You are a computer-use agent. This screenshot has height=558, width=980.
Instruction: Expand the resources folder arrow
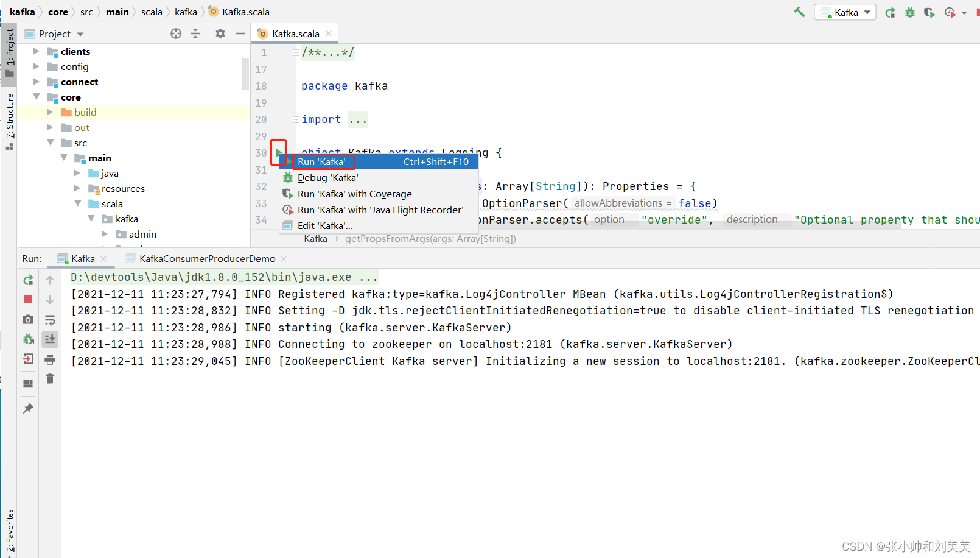pyautogui.click(x=77, y=188)
